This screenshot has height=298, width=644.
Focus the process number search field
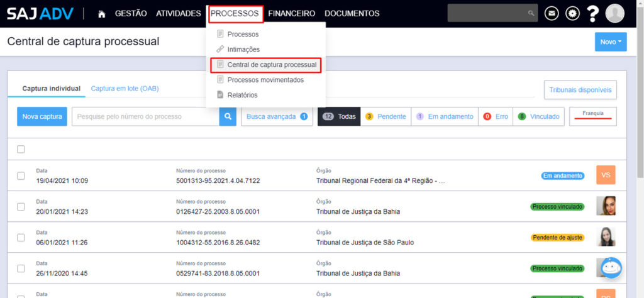pos(145,116)
